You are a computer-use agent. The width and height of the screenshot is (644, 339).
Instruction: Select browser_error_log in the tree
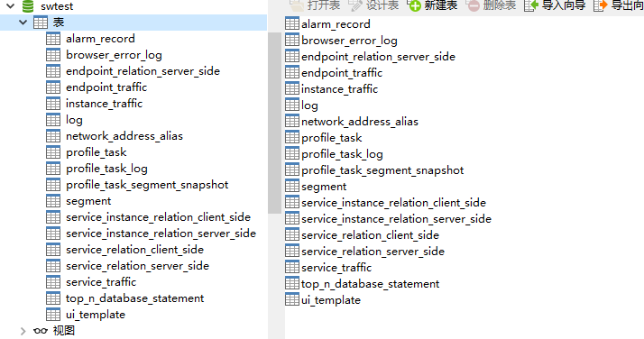click(114, 55)
